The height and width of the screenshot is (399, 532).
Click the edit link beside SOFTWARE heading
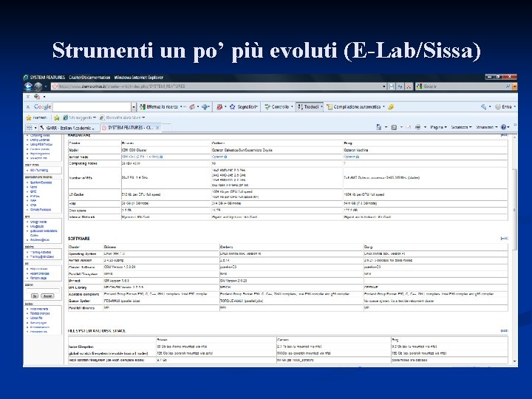click(x=504, y=239)
